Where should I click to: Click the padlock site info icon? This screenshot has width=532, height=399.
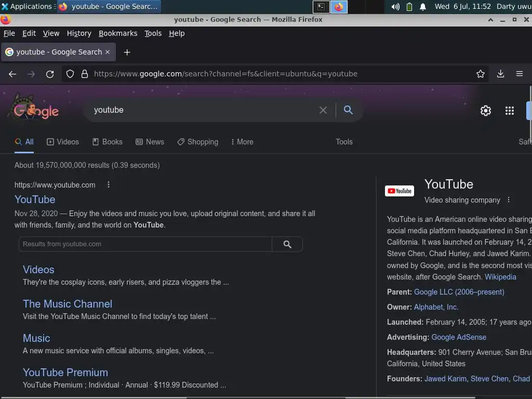[x=85, y=74]
